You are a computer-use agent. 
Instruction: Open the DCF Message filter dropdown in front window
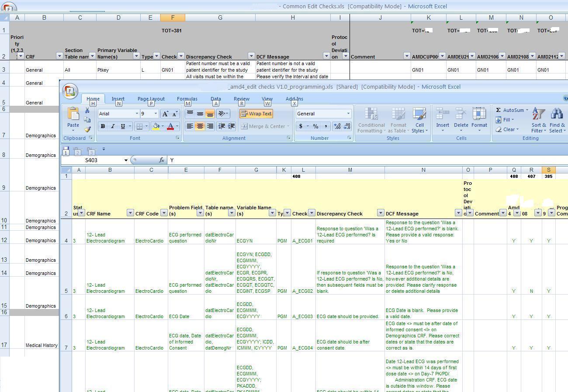pos(458,213)
